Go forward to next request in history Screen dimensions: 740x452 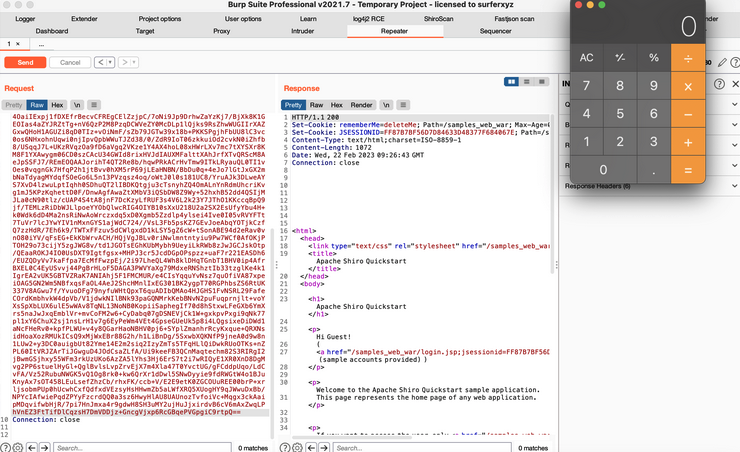coord(125,62)
